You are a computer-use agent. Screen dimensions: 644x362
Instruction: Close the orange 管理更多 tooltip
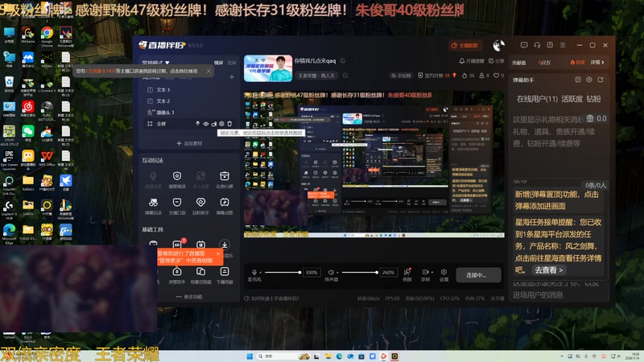[x=218, y=253]
